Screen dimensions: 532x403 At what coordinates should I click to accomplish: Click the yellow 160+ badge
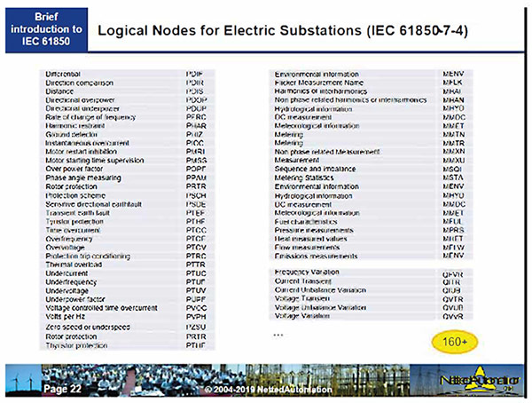[455, 342]
